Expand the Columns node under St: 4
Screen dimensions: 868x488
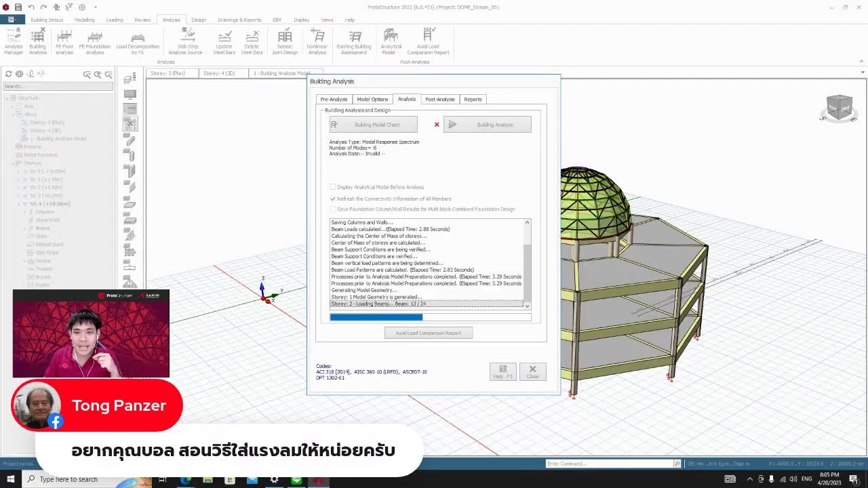[24, 212]
